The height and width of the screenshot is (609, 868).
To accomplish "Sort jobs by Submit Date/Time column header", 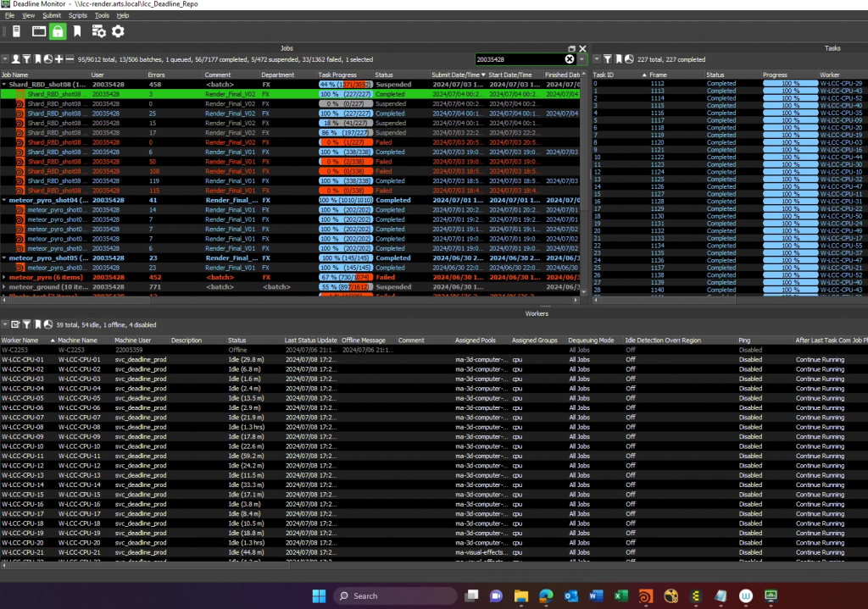I will point(459,75).
